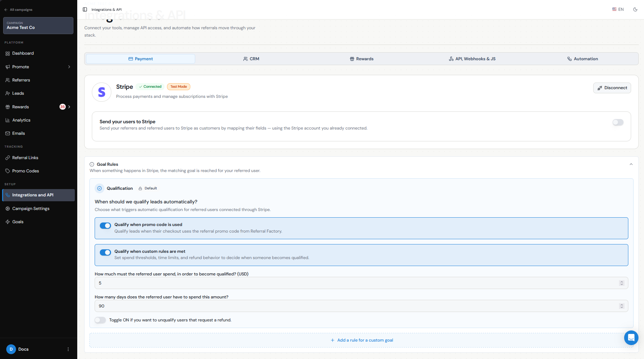The width and height of the screenshot is (644, 359).
Task: Toggle the sidebar panel icon
Action: 85,9
